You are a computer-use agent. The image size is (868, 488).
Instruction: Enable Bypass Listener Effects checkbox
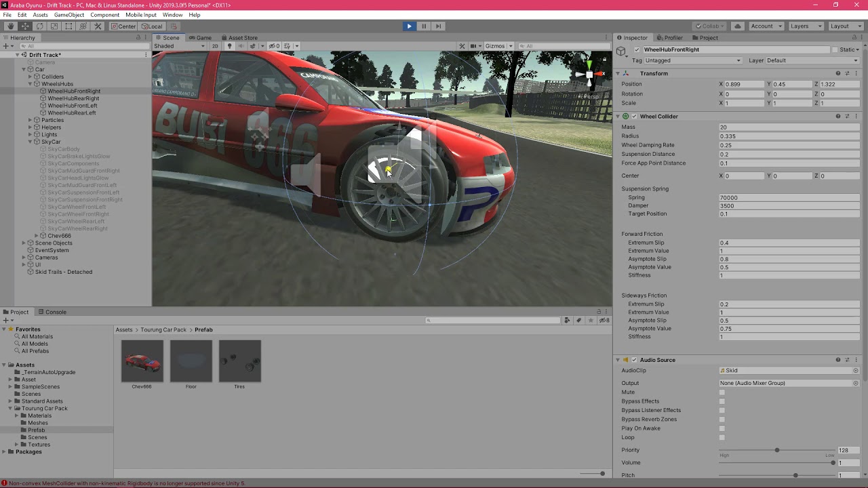coord(722,410)
